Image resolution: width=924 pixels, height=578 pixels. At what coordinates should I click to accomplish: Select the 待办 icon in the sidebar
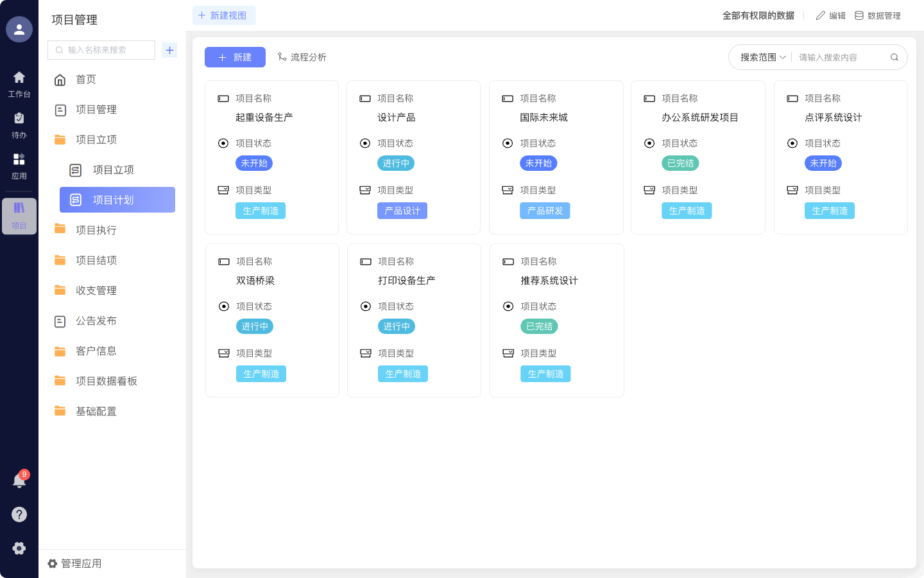coord(19,122)
